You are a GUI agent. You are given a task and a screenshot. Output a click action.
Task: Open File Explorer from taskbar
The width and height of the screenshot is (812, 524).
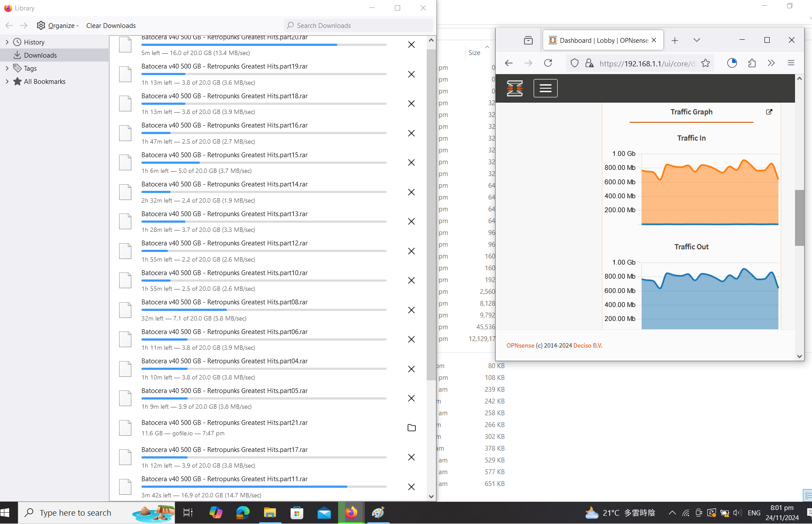click(270, 513)
